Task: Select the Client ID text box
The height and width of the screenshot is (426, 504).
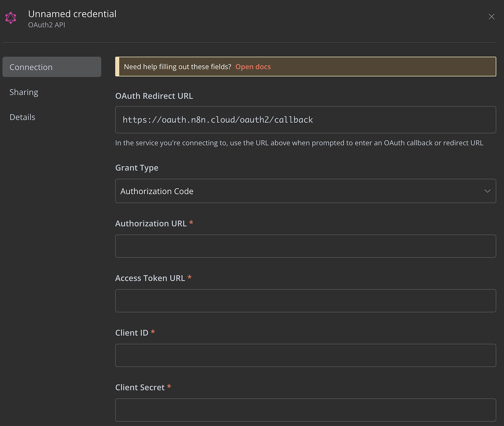Action: [305, 355]
